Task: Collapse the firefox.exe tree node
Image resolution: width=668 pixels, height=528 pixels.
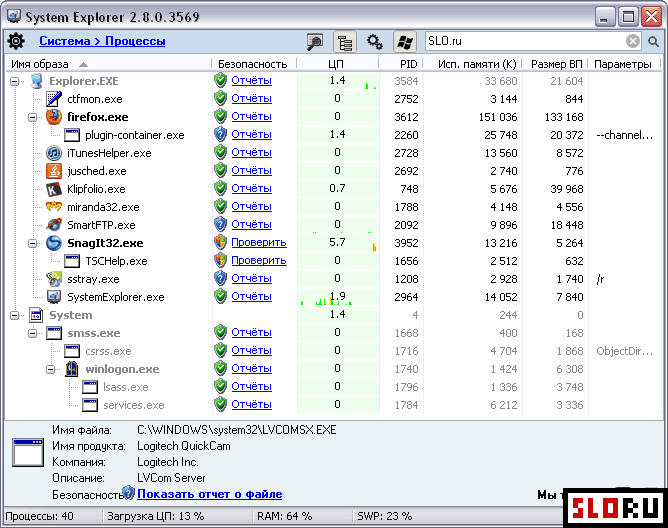Action: point(33,117)
